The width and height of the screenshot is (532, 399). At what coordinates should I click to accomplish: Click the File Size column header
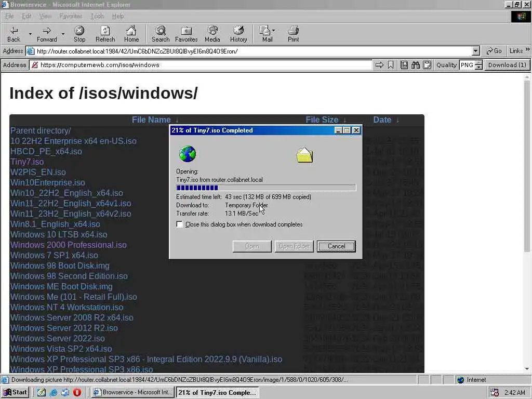tap(322, 120)
